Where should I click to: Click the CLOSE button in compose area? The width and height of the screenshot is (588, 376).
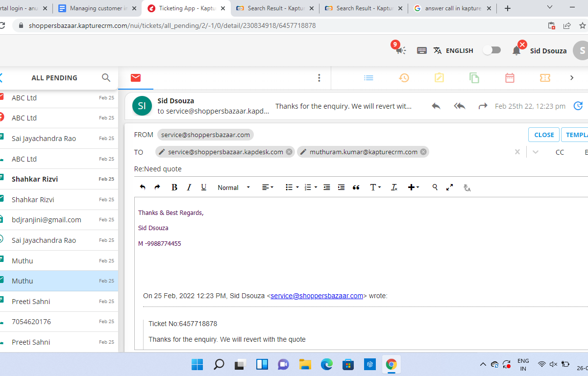pos(544,135)
